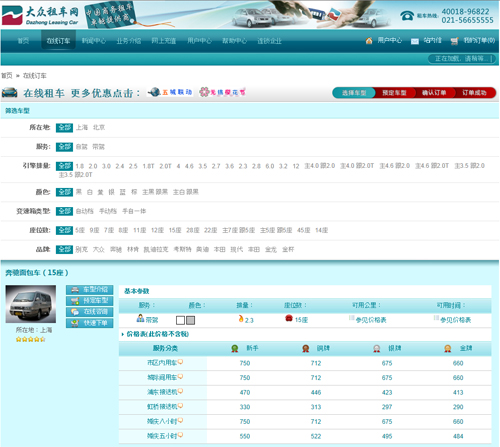Click the 订单成功 step indicator
The image size is (500, 447).
(x=474, y=93)
